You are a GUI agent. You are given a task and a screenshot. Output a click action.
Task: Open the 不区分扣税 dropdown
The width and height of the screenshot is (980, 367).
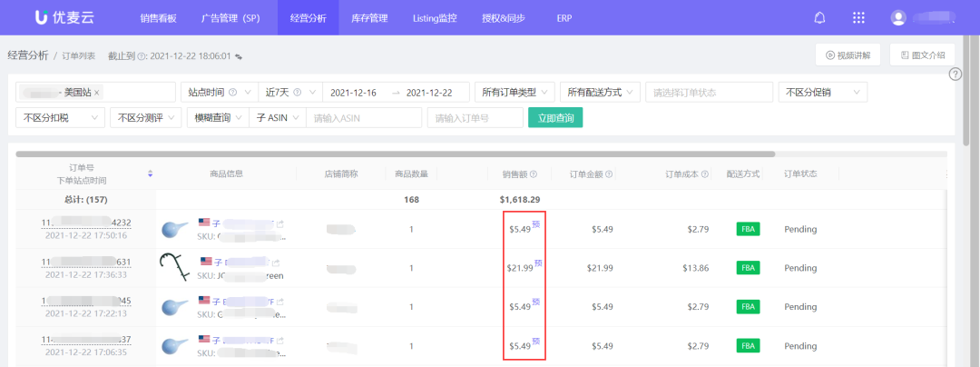[60, 117]
